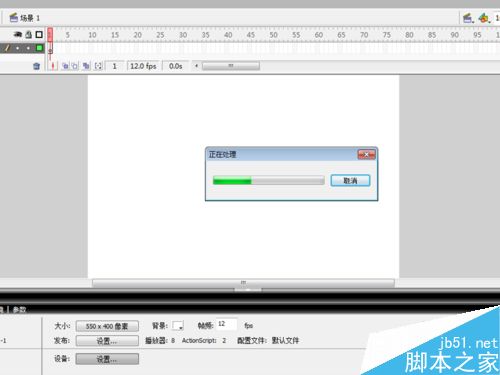Click the red playhead on timeline ruler
The image size is (500, 375).
(50, 34)
